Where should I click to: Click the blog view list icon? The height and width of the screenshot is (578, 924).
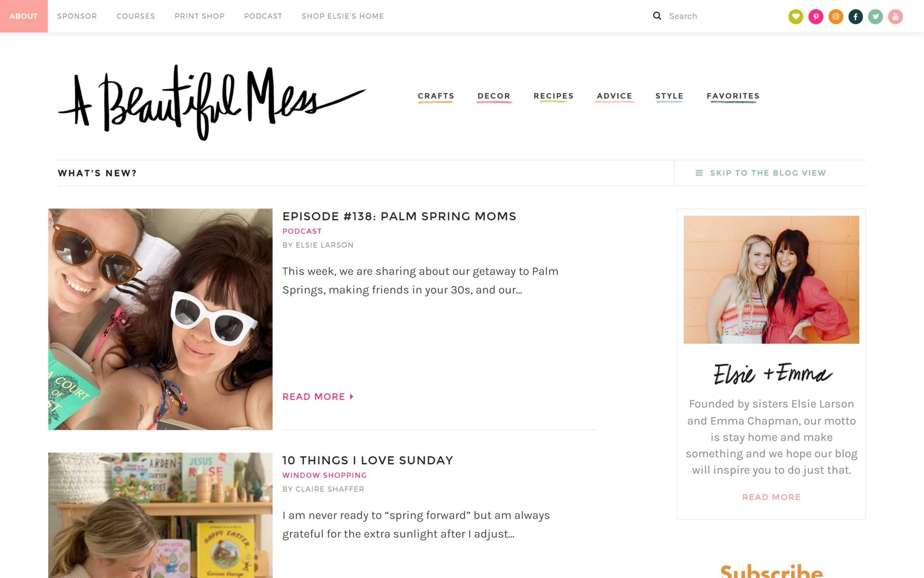(x=699, y=173)
